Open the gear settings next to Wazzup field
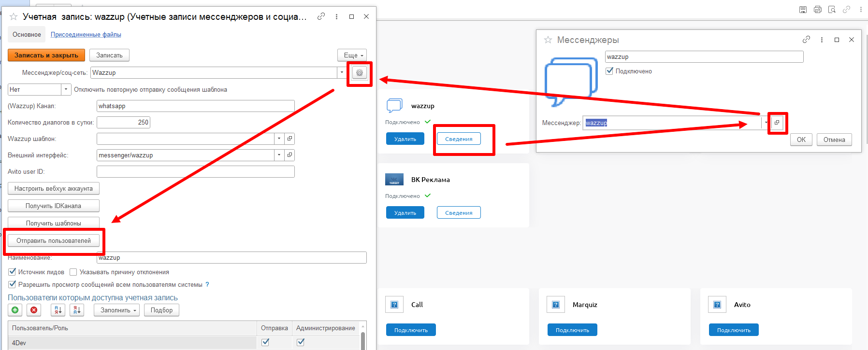Screen dimensions: 868x350 pyautogui.click(x=359, y=73)
